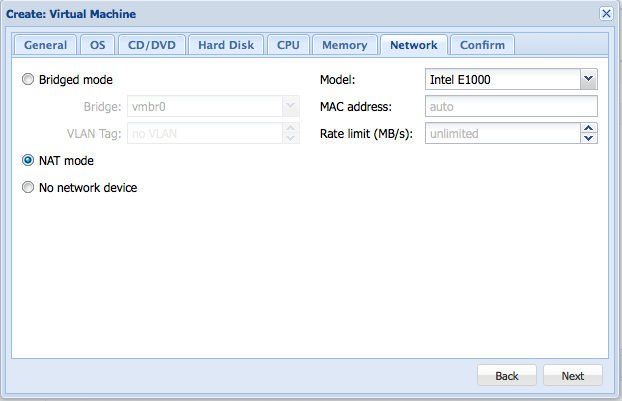Select the Network tab
This screenshot has height=401, width=622.
click(x=414, y=45)
